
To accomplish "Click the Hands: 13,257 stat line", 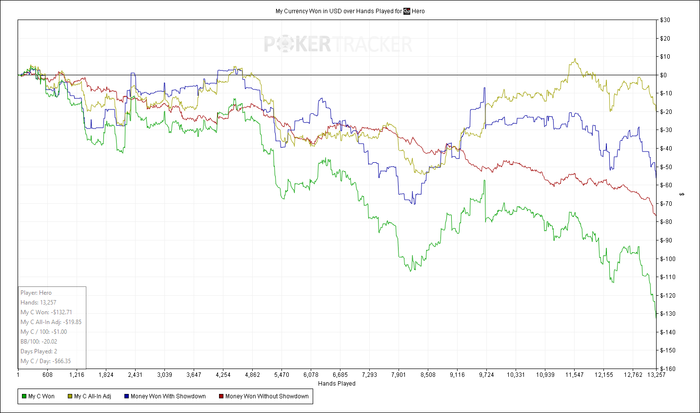I will (x=38, y=303).
